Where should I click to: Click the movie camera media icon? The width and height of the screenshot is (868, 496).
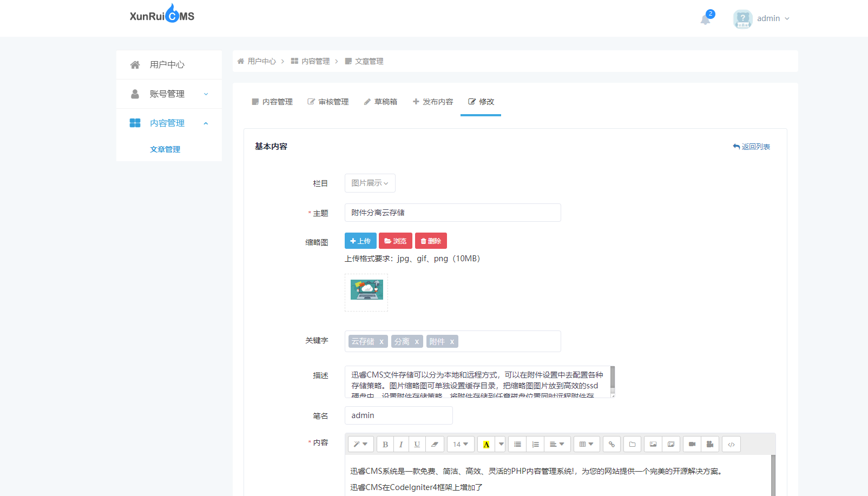click(x=710, y=444)
